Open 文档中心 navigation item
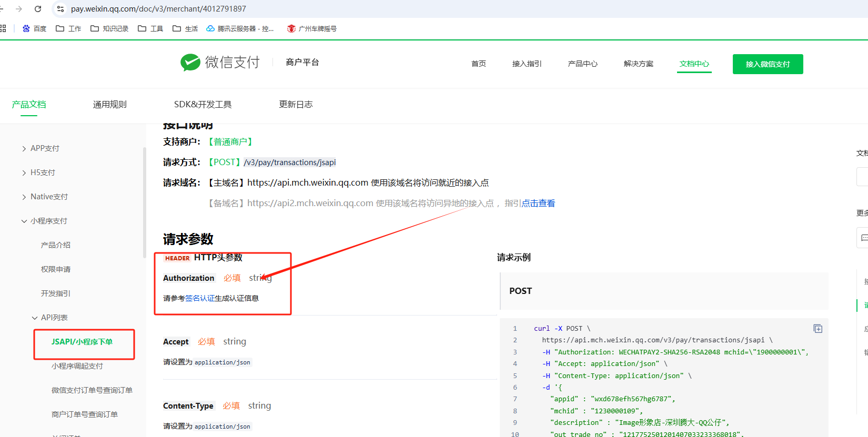Image resolution: width=868 pixels, height=437 pixels. click(x=694, y=64)
